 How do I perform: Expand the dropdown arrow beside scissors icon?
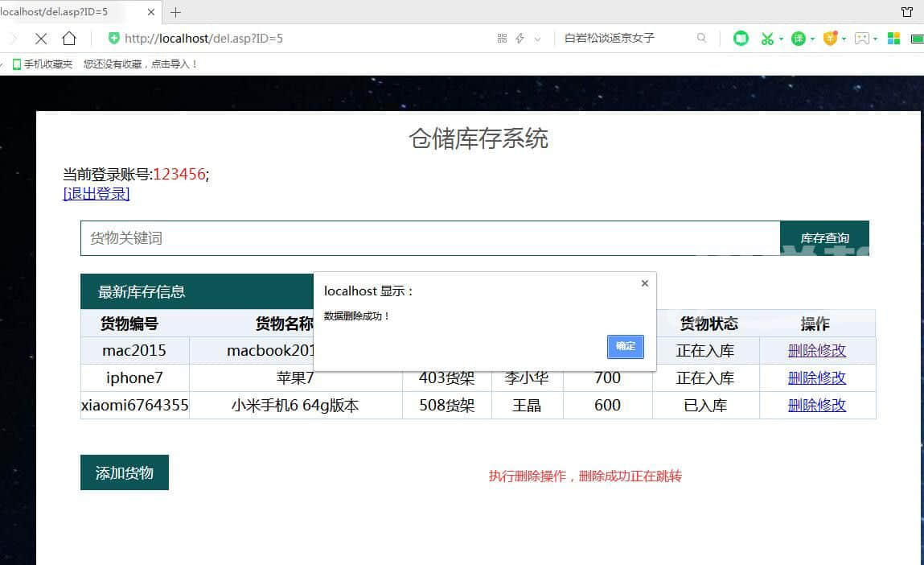click(x=781, y=39)
